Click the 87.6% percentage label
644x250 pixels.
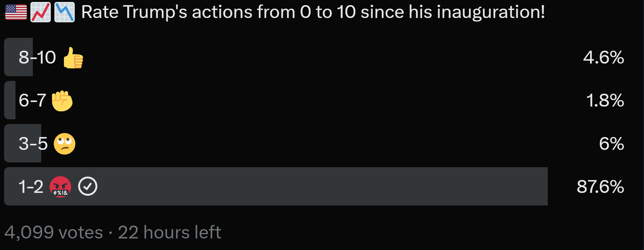pyautogui.click(x=600, y=186)
